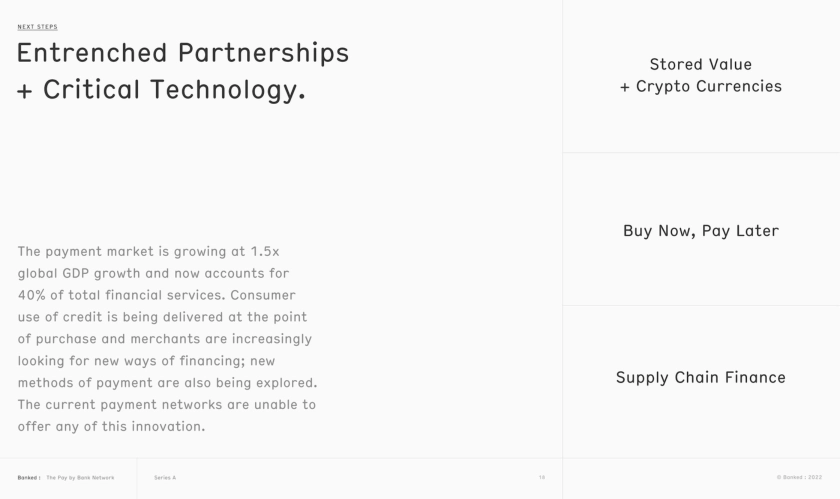Click 'The Pay by Bank Network' footer text
Screen dimensions: 840x499
pos(80,478)
